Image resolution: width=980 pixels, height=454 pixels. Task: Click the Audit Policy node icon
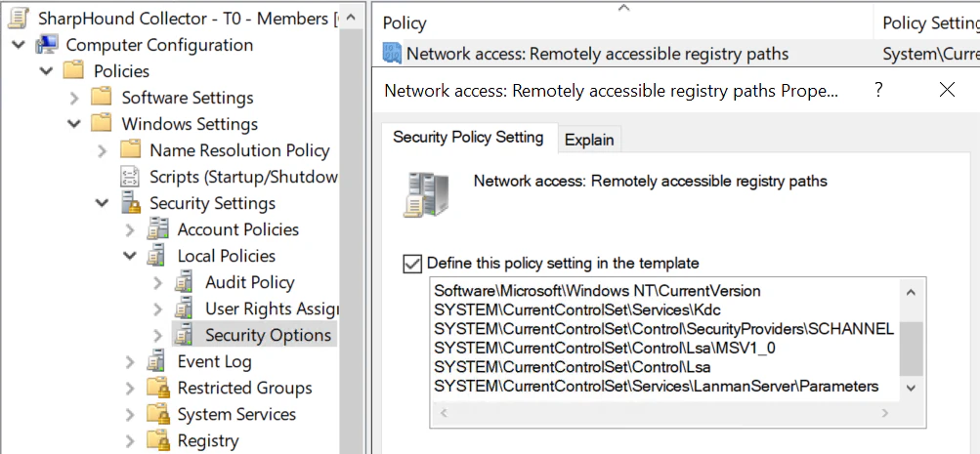coord(185,282)
